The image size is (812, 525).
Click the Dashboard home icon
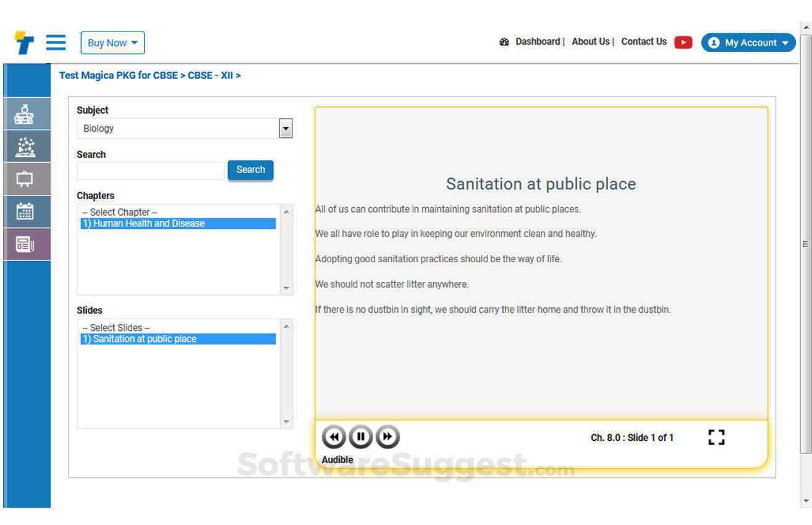coord(505,41)
